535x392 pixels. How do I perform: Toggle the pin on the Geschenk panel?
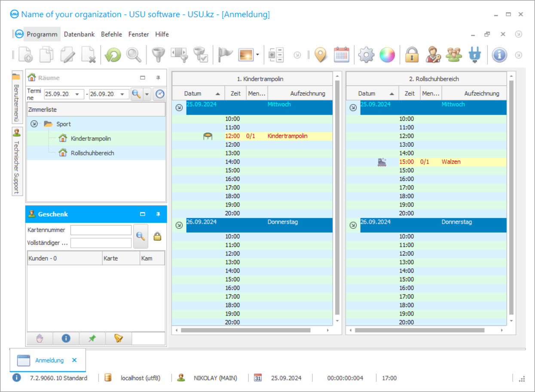pyautogui.click(x=158, y=214)
